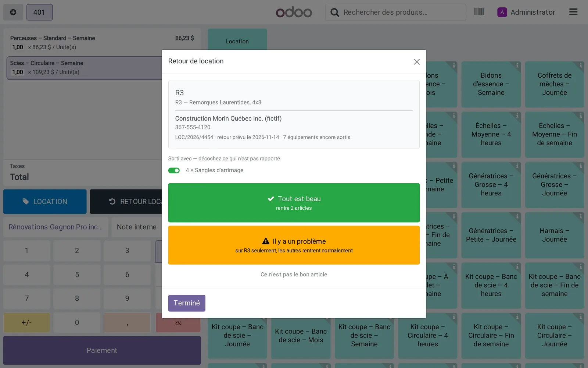588x368 pixels.
Task: Open the hamburger menu
Action: coord(573,12)
